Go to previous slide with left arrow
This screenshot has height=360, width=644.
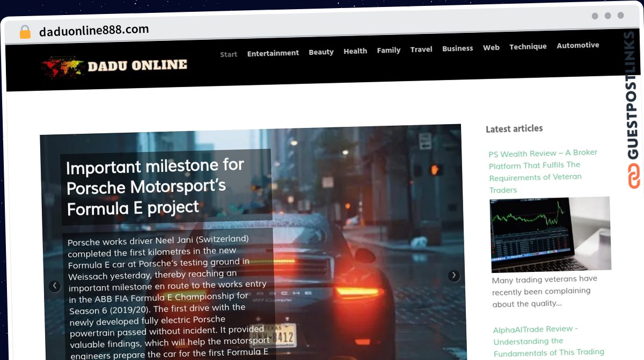[55, 286]
